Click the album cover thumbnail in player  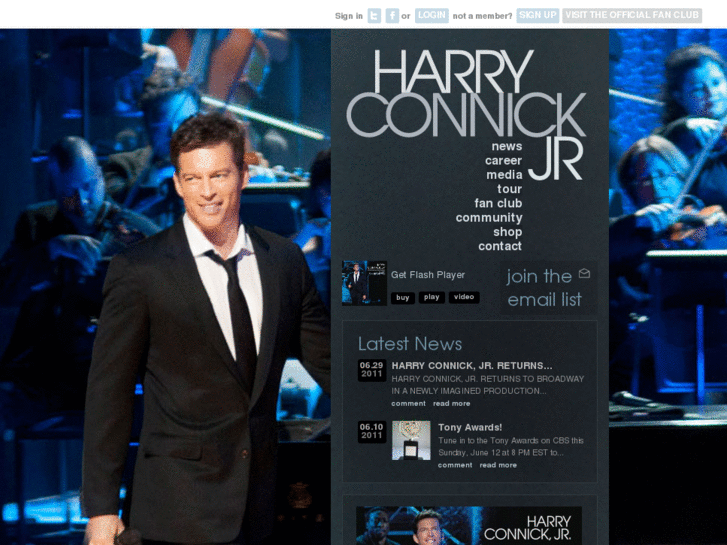pos(364,283)
